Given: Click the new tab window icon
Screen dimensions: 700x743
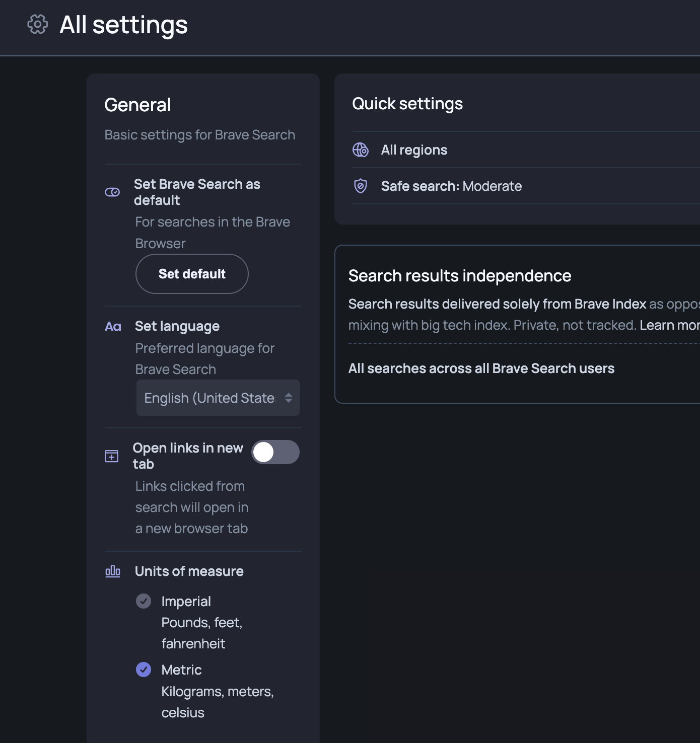Looking at the screenshot, I should [x=112, y=456].
